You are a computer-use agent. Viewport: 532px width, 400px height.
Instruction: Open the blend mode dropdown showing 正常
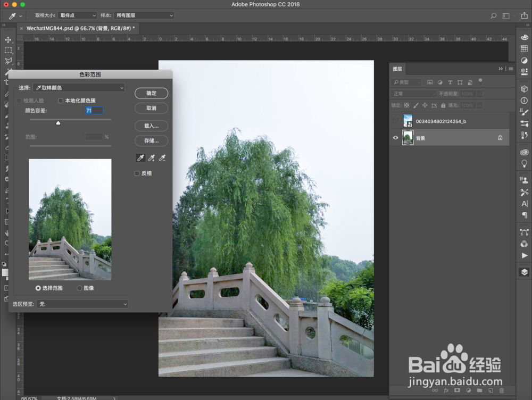pos(413,94)
